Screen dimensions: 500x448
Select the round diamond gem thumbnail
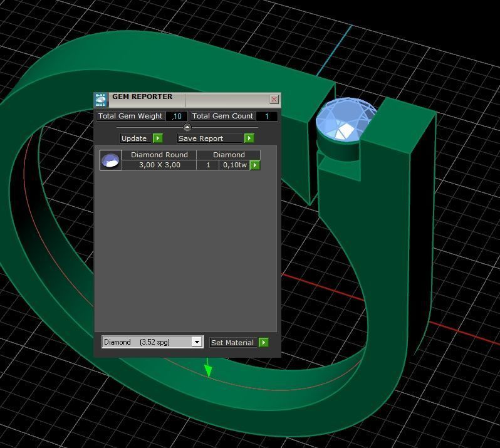[x=111, y=160]
